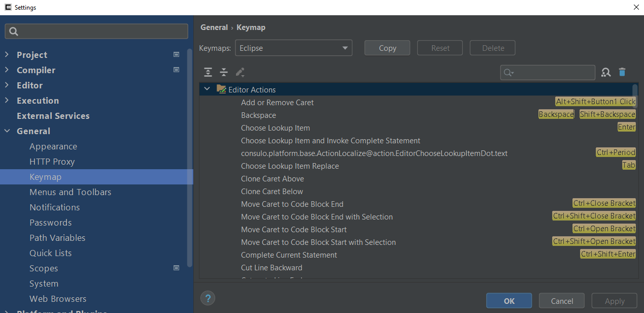Click inside the settings search box
644x313 pixels.
(96, 31)
